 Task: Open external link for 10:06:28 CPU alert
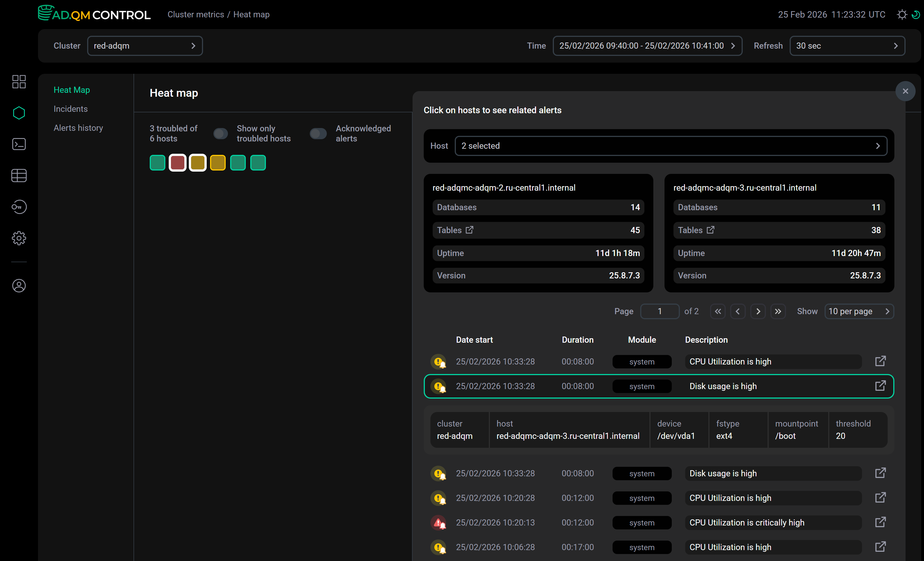[880, 547]
